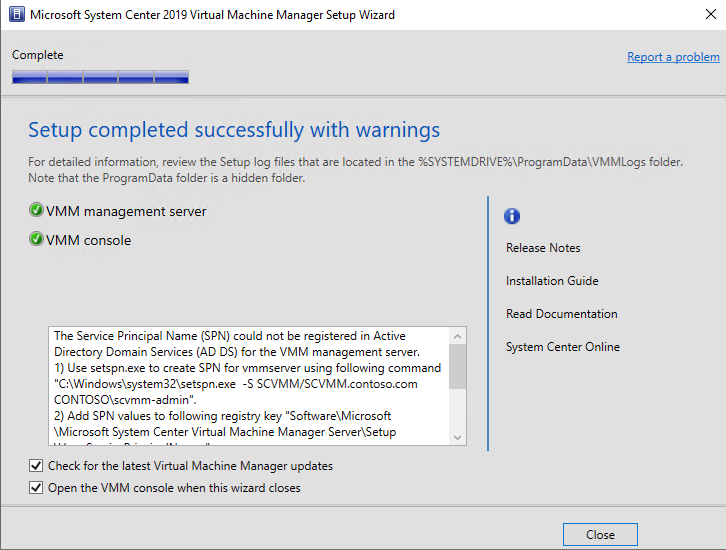The image size is (726, 550).
Task: Click the green check beside VMM console
Action: tap(36, 239)
